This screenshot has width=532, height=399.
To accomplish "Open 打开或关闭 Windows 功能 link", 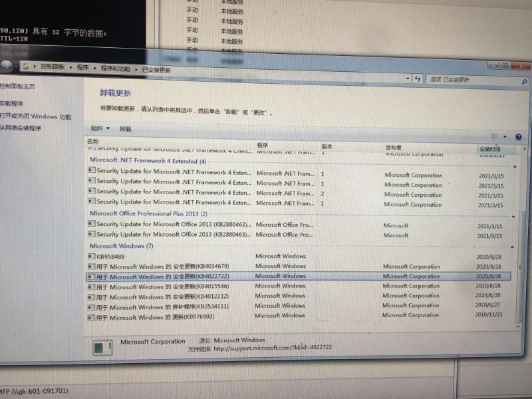I will coord(35,116).
